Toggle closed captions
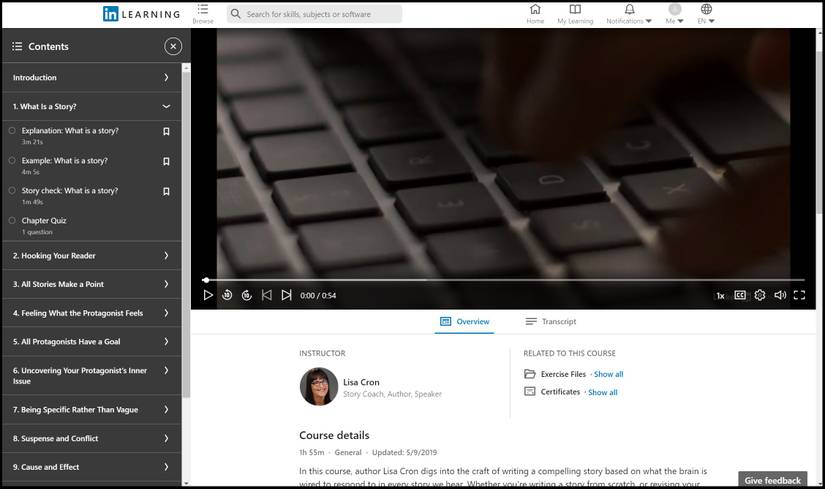 (740, 295)
